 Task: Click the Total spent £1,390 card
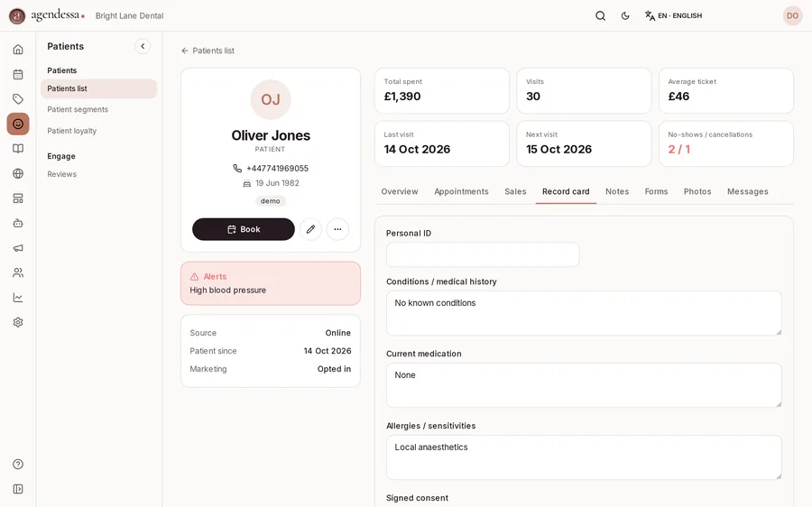(442, 90)
